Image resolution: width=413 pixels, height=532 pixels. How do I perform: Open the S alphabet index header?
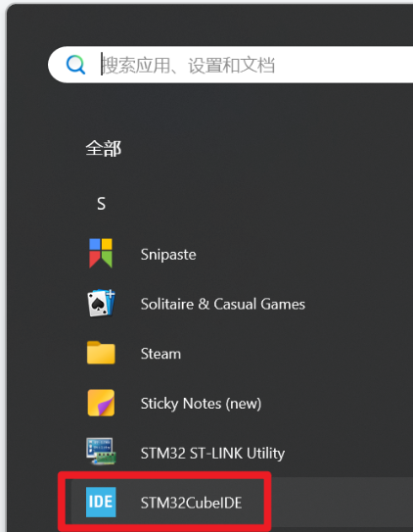(101, 204)
